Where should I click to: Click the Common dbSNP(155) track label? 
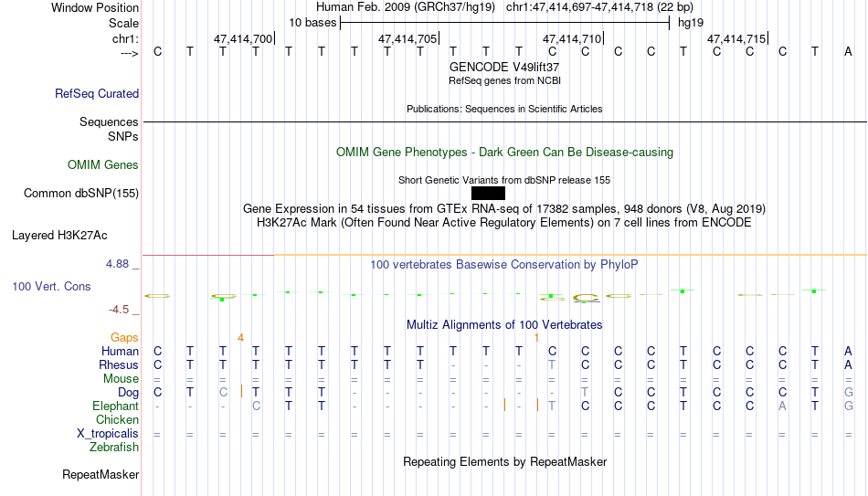point(81,194)
